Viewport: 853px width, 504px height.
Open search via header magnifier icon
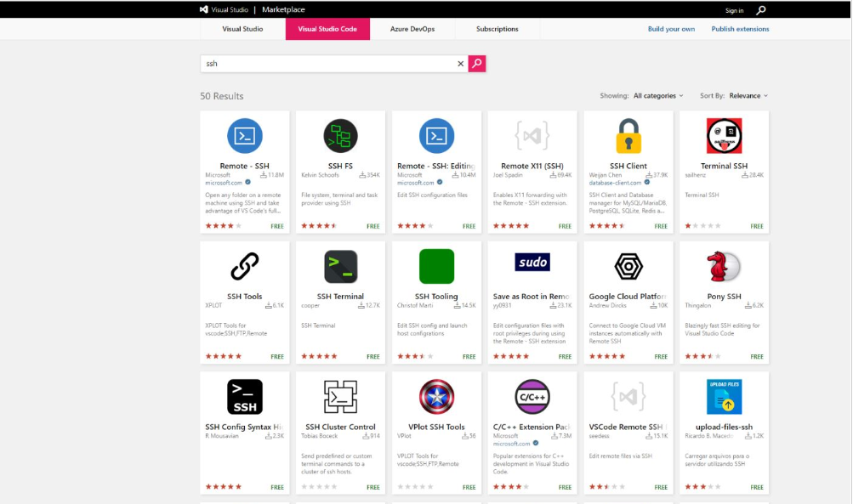(761, 10)
